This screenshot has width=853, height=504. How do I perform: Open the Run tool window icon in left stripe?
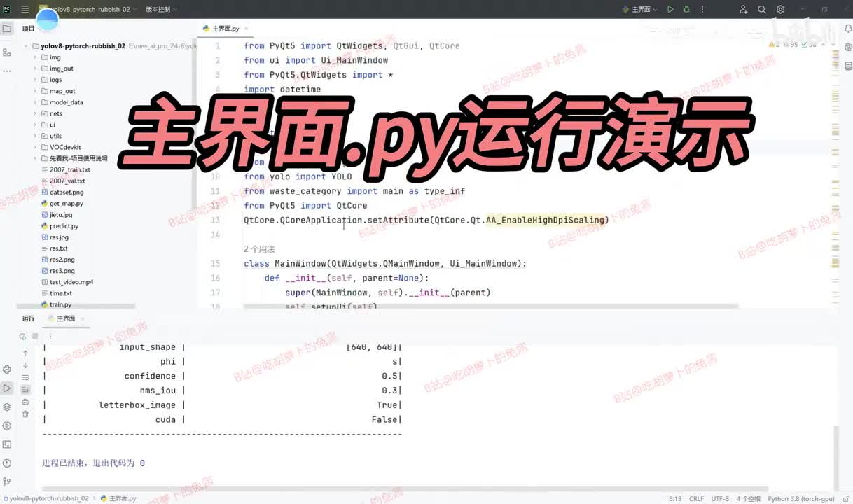pos(7,388)
